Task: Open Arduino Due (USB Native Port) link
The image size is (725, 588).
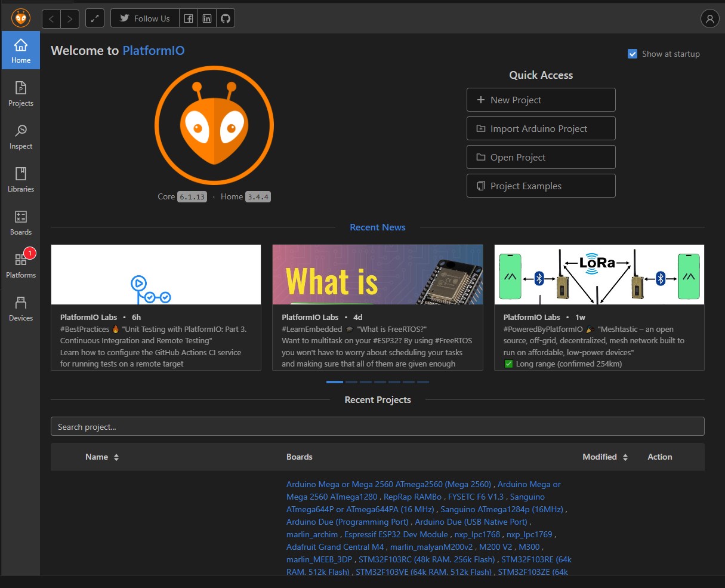Action: coord(471,522)
